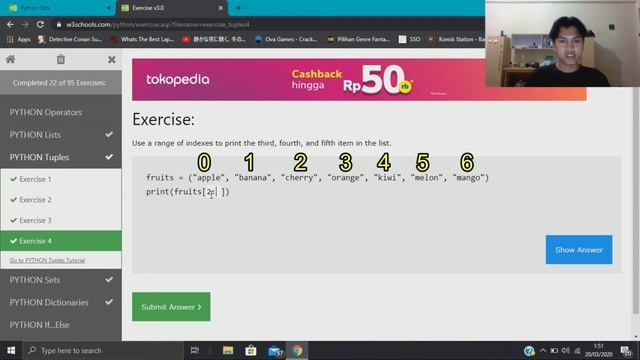Click the Show Answer button
640x360 pixels.
579,249
